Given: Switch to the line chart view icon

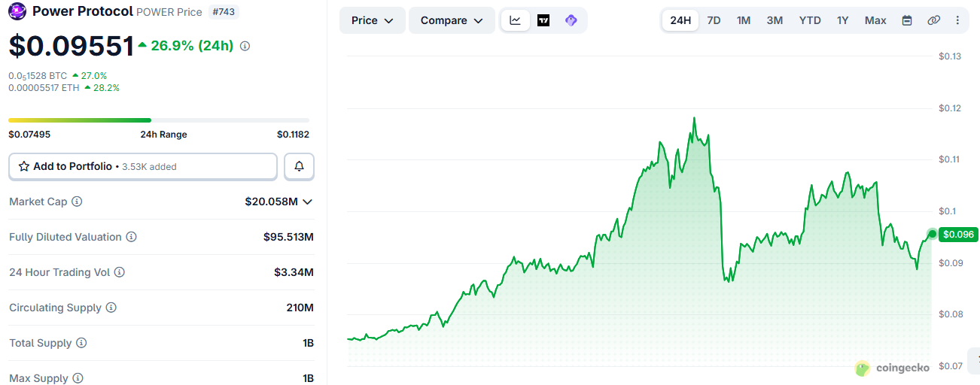Looking at the screenshot, I should tap(515, 20).
